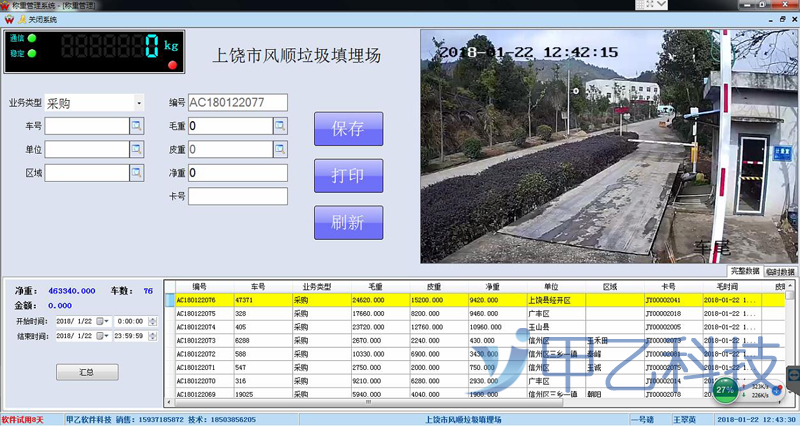The width and height of the screenshot is (800, 426).
Task: Click the lookup icon beside 皮重 field
Action: [x=281, y=149]
